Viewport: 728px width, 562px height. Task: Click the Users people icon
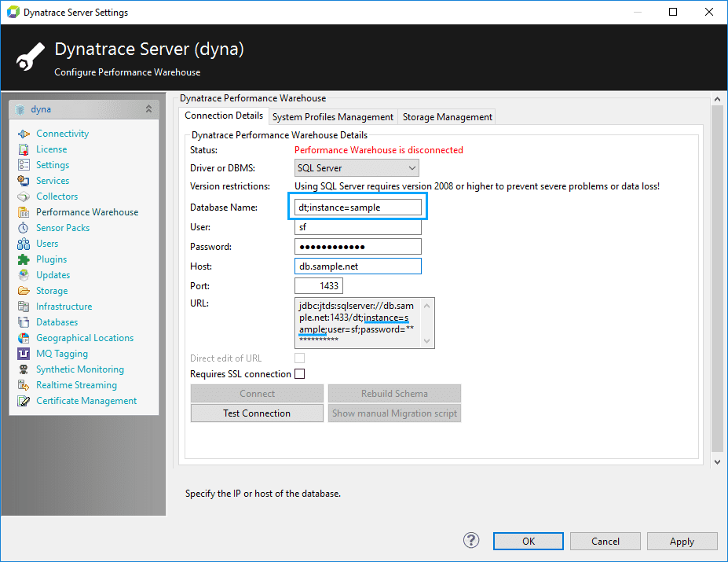click(24, 244)
